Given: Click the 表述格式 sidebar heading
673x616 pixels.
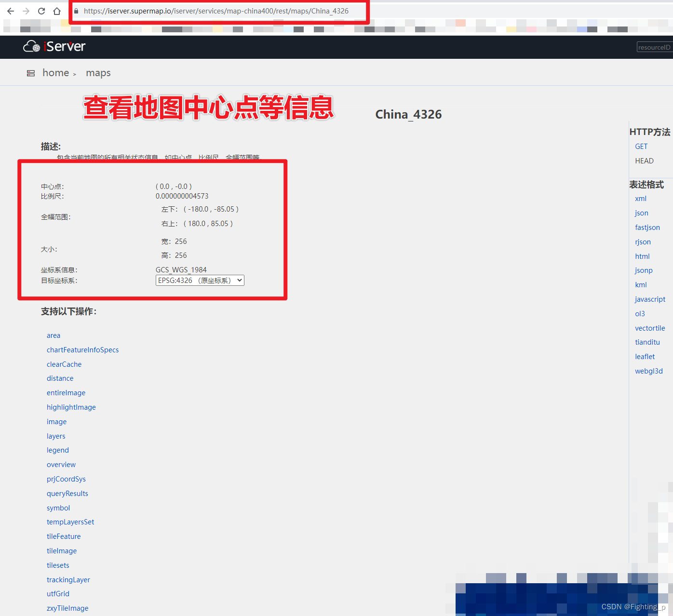Looking at the screenshot, I should (646, 185).
